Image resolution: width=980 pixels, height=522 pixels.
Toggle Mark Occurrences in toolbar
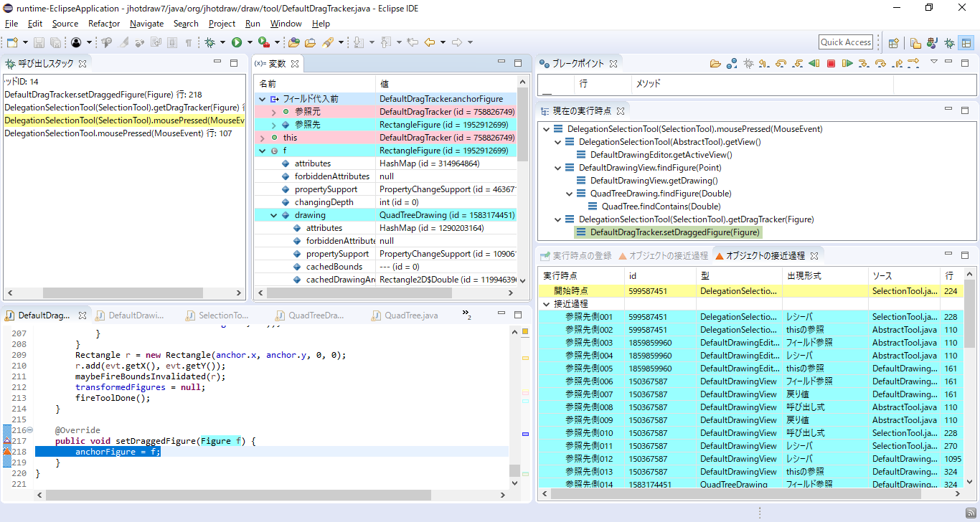coord(123,43)
